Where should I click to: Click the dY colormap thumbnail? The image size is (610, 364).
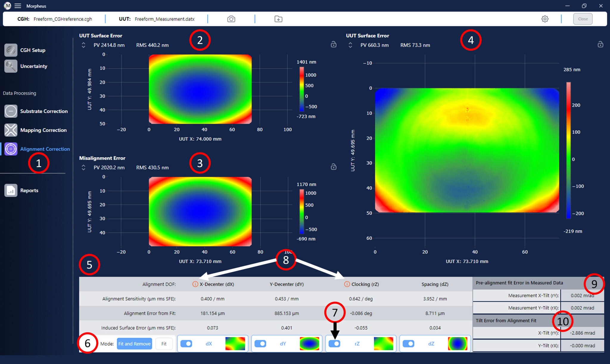coord(309,344)
